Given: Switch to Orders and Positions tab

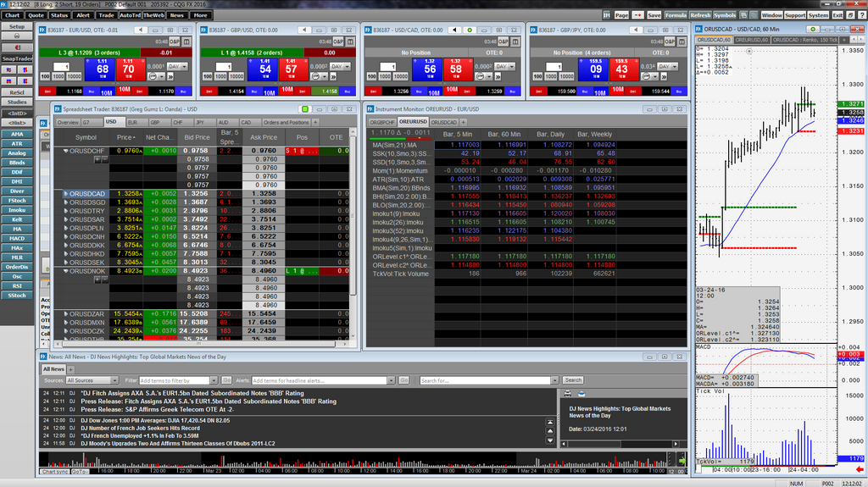Looking at the screenshot, I should click(286, 122).
